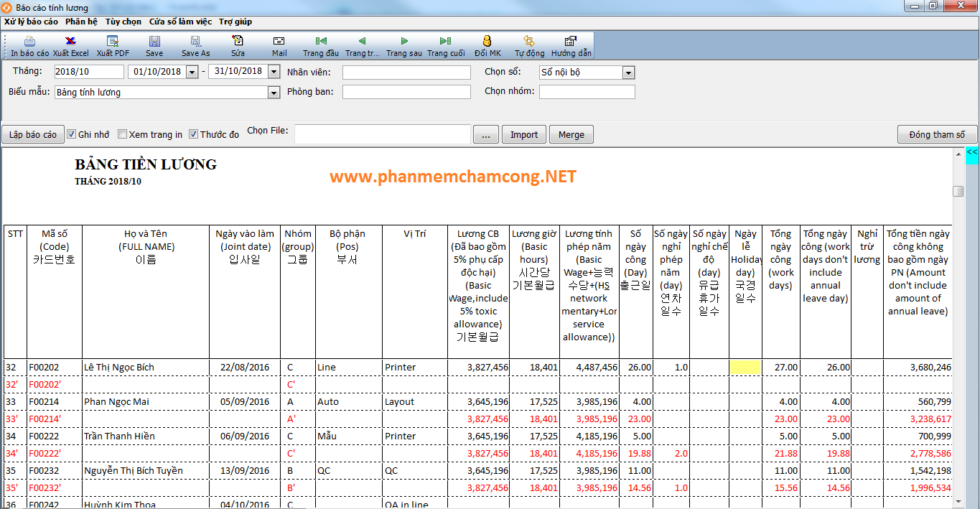Go to previous page with Trang trước arrow
This screenshot has height=509, width=980.
(x=363, y=42)
